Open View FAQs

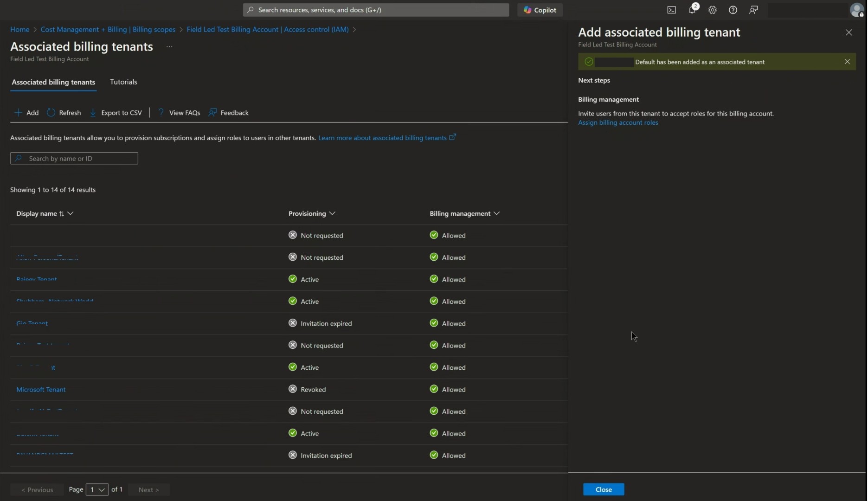(179, 113)
